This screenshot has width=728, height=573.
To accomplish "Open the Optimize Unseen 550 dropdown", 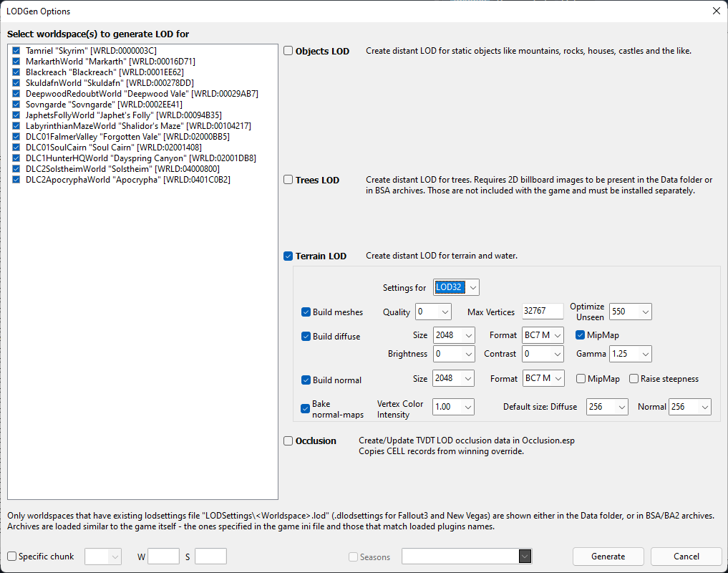I will pos(646,312).
